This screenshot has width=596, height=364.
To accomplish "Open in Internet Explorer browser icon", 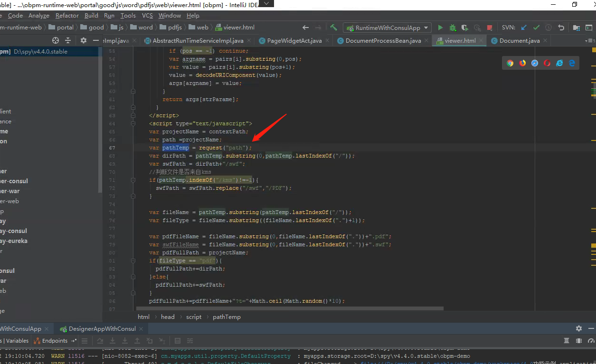I will coord(559,63).
